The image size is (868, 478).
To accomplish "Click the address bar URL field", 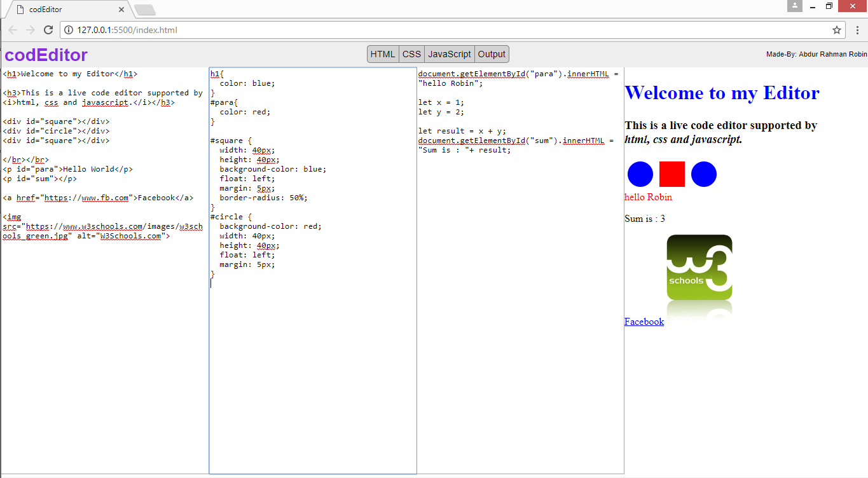I will click(x=445, y=30).
